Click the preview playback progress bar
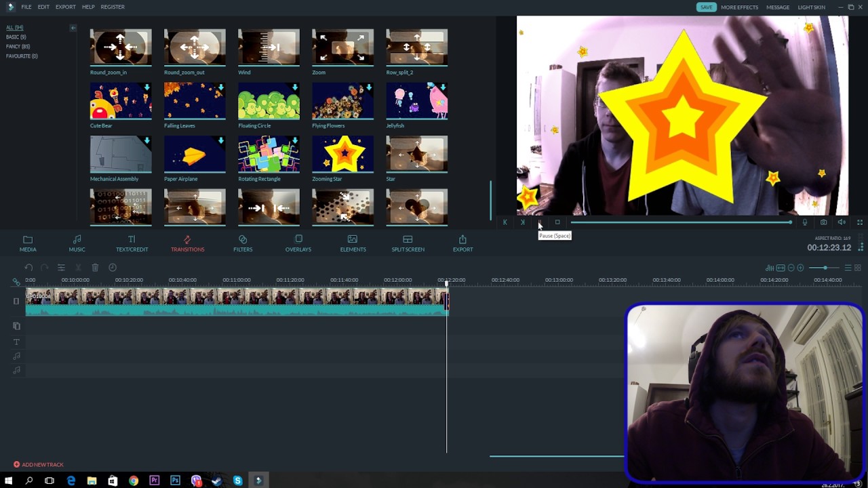Screen dimensions: 868x488 pos(681,222)
